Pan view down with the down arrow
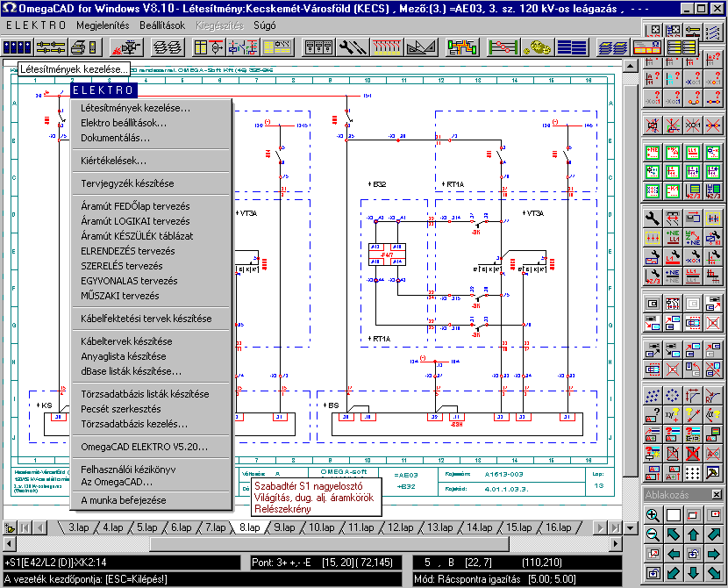This screenshot has height=588, width=728. 693,574
